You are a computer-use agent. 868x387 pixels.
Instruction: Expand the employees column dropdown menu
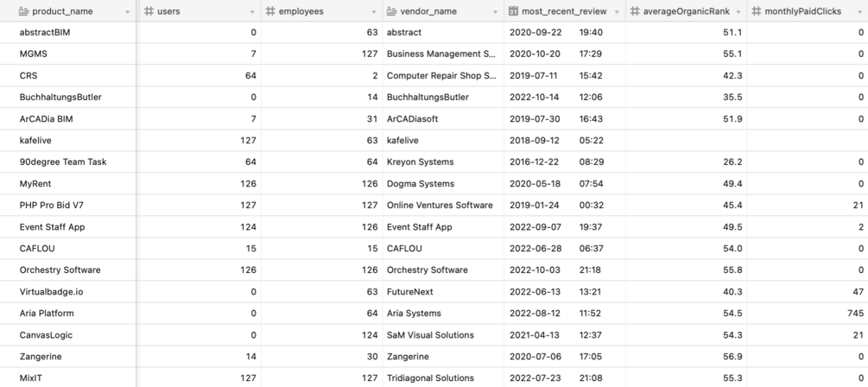pyautogui.click(x=374, y=11)
